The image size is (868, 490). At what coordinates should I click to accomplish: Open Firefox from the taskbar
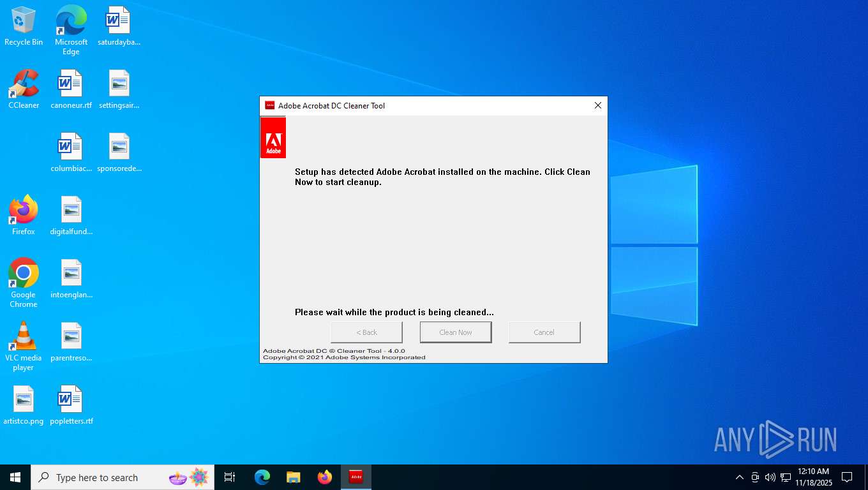(325, 477)
